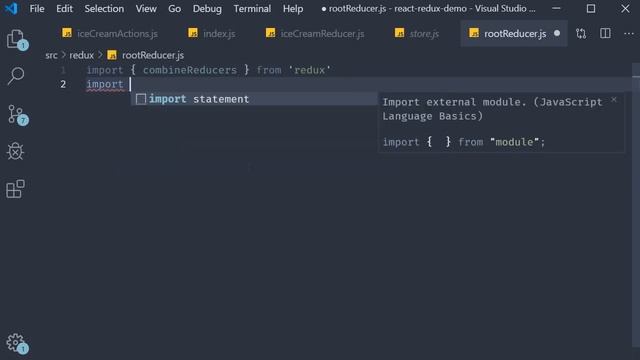Maximize the Visual Studio Code window

click(x=591, y=9)
